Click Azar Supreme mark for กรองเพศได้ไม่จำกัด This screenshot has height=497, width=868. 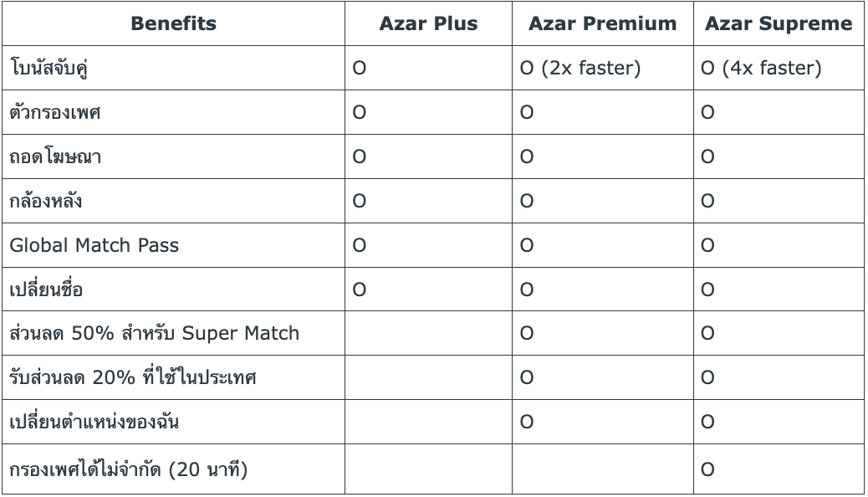(x=707, y=469)
